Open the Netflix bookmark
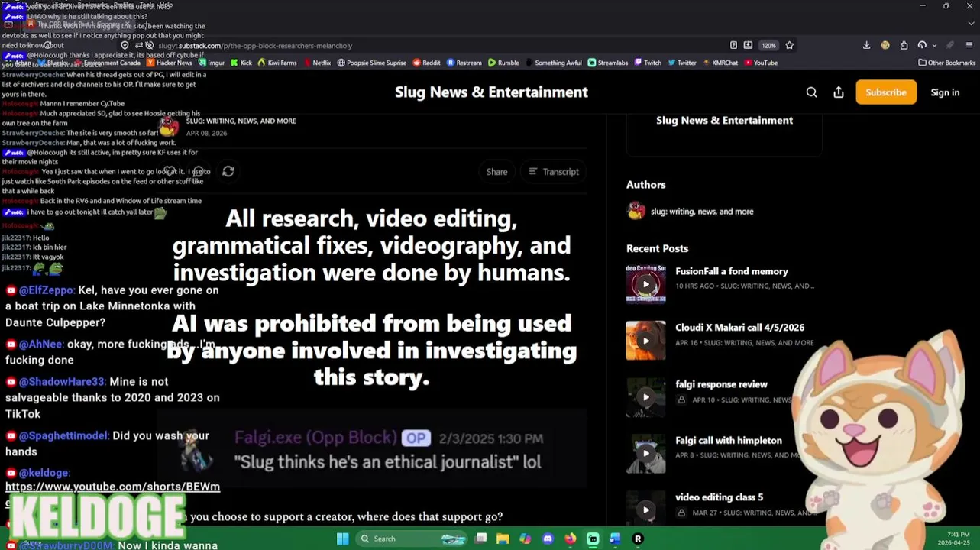Image resolution: width=980 pixels, height=550 pixels. coord(317,63)
